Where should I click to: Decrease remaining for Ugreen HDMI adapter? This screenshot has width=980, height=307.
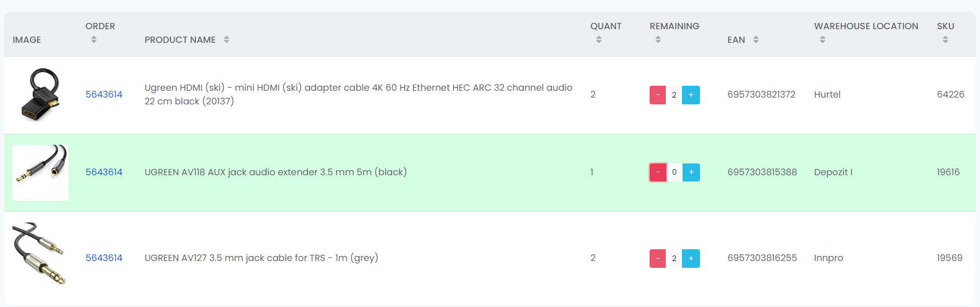point(658,95)
